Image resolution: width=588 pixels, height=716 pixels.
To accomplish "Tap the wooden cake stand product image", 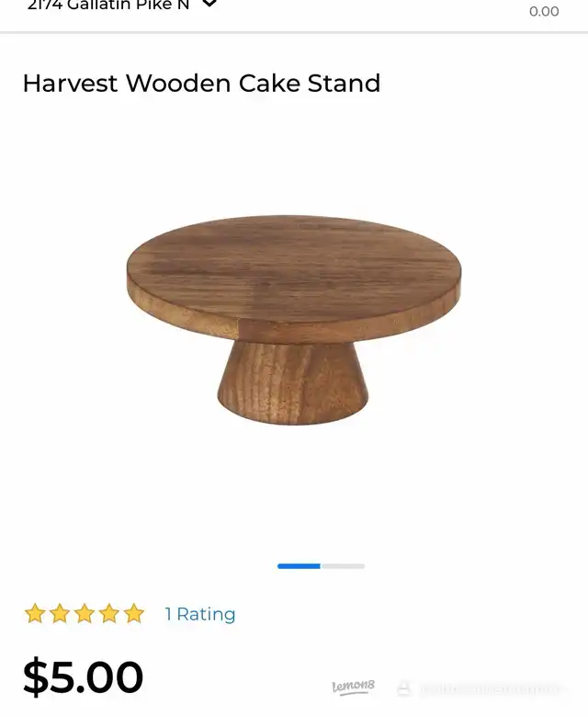I will pyautogui.click(x=294, y=320).
